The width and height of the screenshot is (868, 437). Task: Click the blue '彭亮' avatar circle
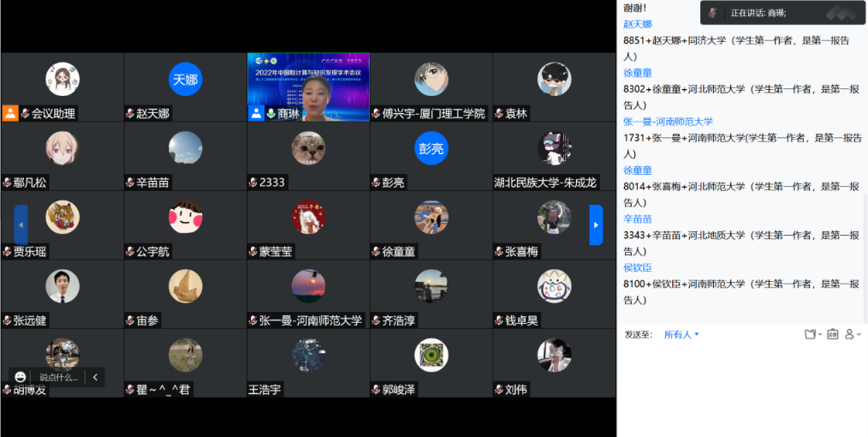tap(431, 148)
